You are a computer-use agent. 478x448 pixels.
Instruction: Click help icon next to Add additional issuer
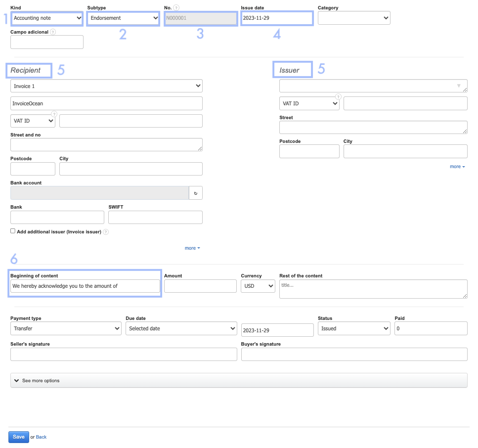[x=106, y=231]
